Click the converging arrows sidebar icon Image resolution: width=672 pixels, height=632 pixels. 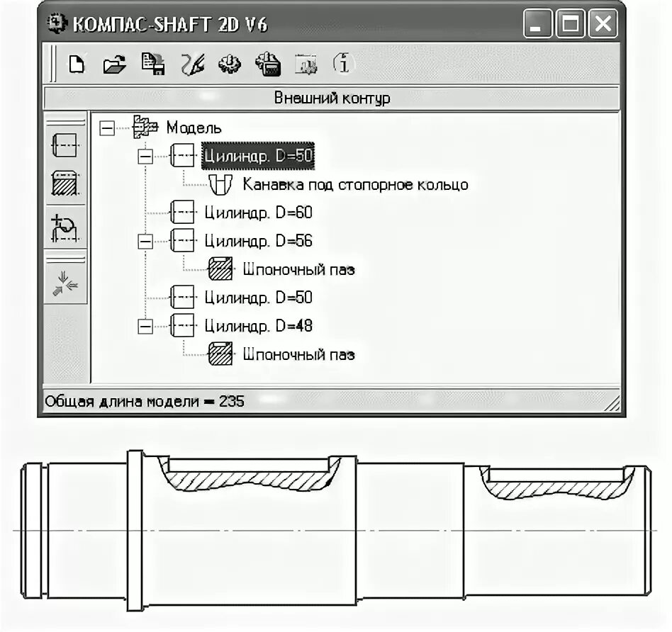(65, 283)
